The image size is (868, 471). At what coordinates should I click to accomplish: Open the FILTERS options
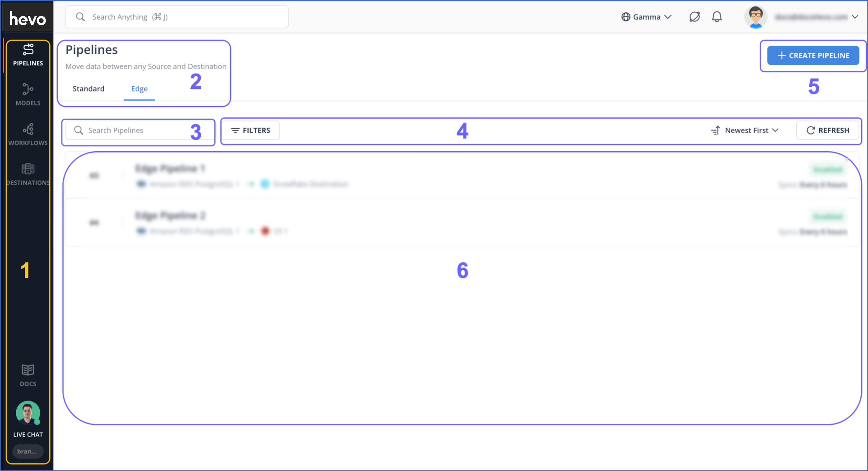[x=250, y=130]
